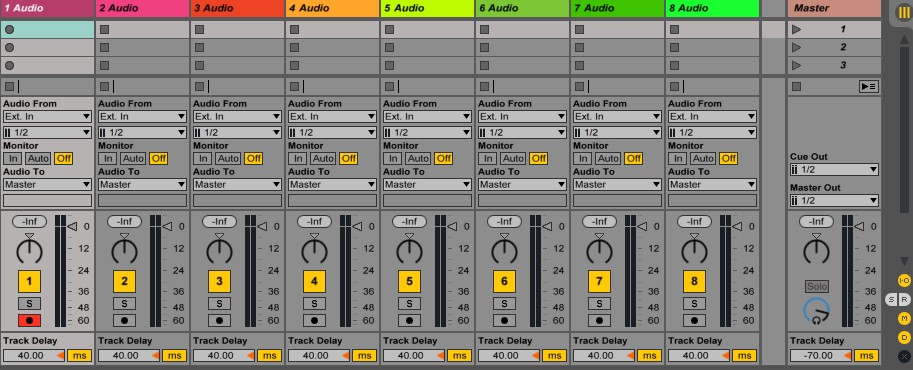913x370 pixels.
Task: Set 3 Audio Monitor to Off
Action: click(x=253, y=158)
